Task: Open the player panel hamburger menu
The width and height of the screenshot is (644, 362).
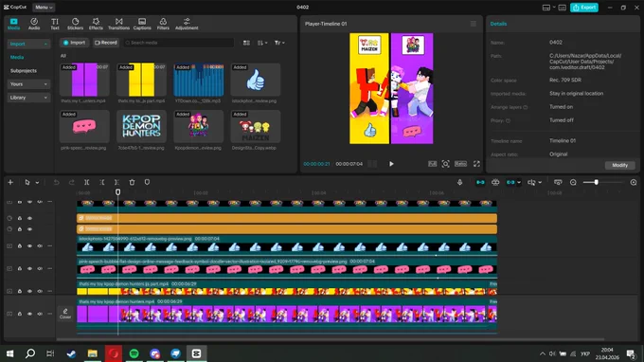Action: [x=474, y=24]
